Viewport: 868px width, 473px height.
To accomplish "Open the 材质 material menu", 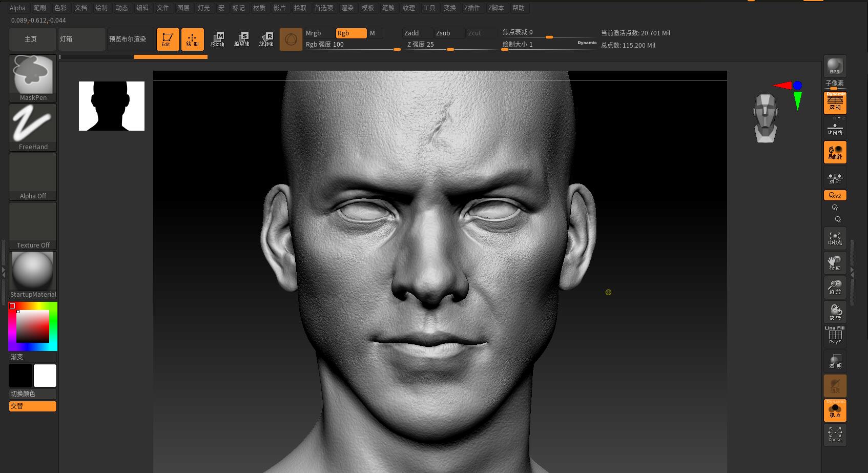I will point(259,8).
